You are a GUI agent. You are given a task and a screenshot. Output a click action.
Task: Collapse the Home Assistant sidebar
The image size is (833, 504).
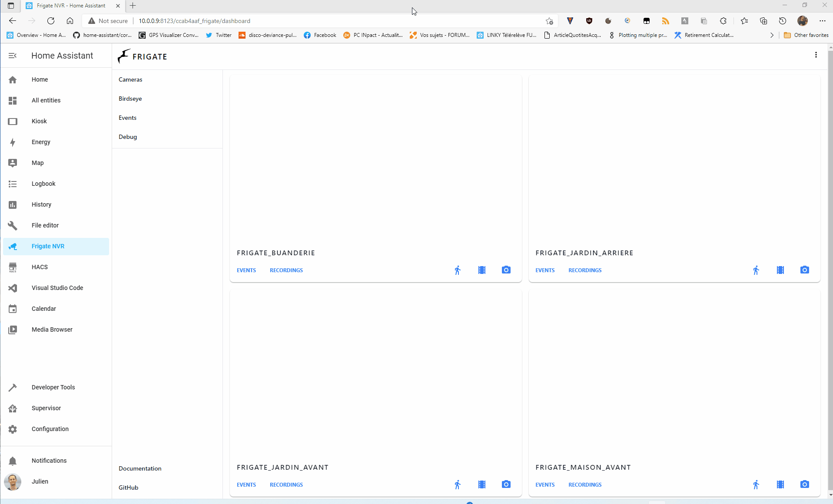pyautogui.click(x=13, y=56)
